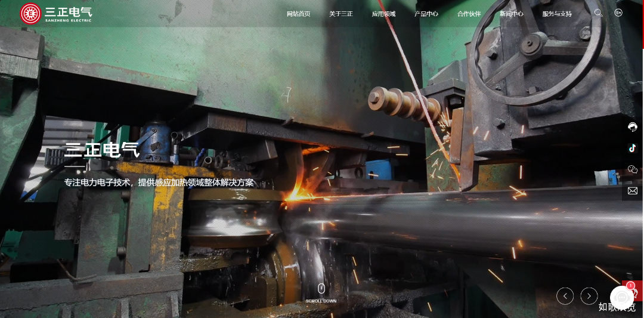Click the 三正电气 banner headline
Image resolution: width=644 pixels, height=318 pixels.
102,150
